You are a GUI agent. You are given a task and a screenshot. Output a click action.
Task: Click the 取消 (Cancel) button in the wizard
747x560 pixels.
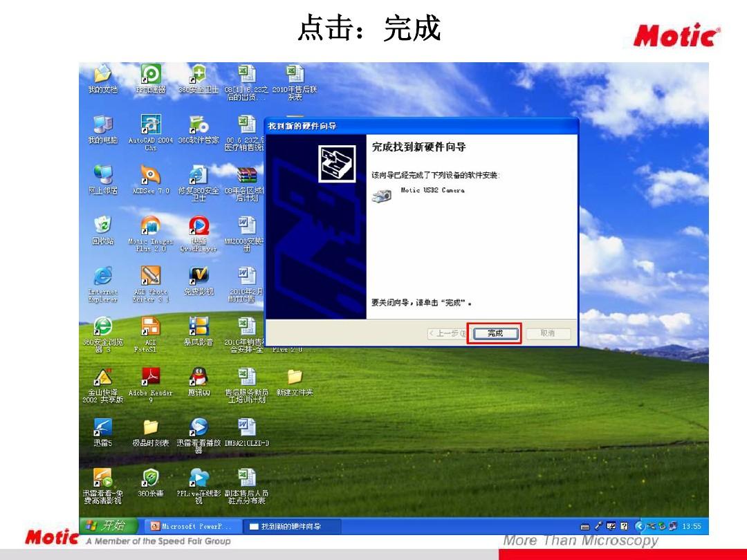[x=548, y=333]
